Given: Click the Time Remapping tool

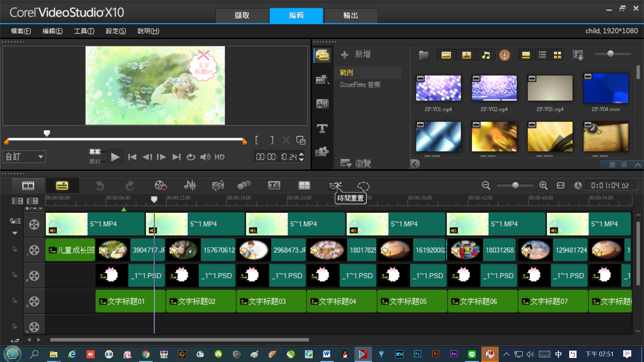Looking at the screenshot, I should pos(335,186).
